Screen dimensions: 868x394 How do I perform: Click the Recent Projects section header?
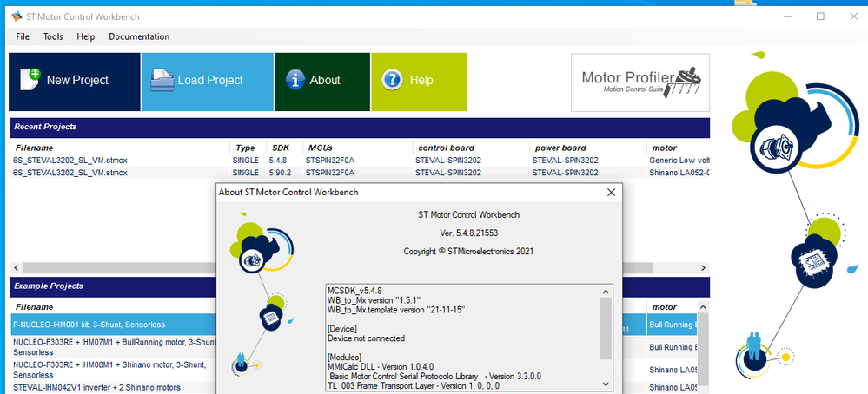pyautogui.click(x=360, y=127)
